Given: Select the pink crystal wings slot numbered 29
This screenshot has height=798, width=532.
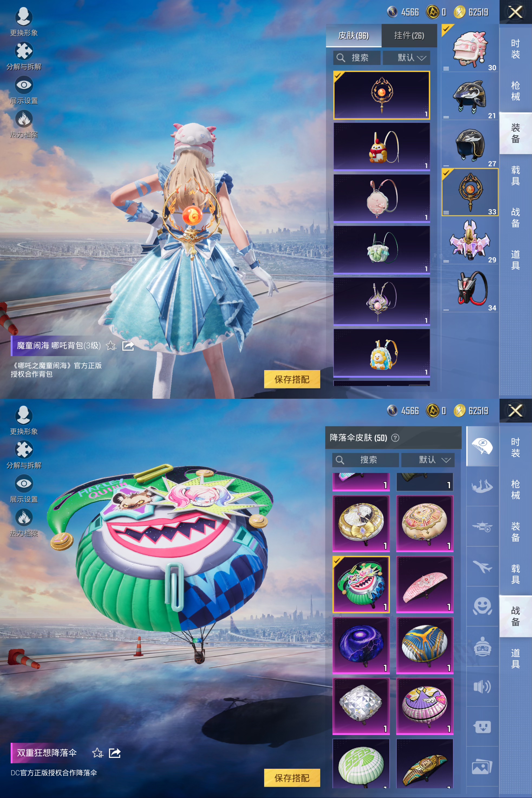Looking at the screenshot, I should (470, 240).
